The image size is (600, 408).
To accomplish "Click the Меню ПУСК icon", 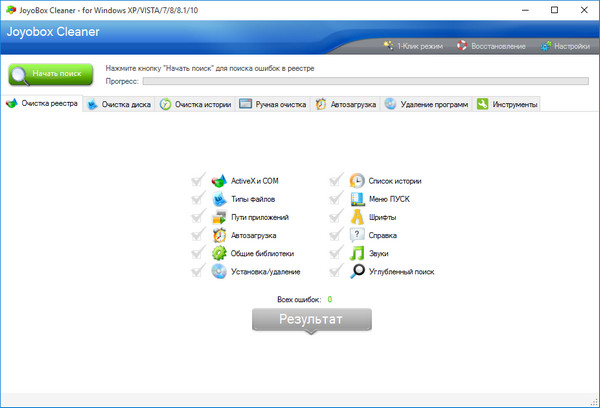I will point(357,199).
